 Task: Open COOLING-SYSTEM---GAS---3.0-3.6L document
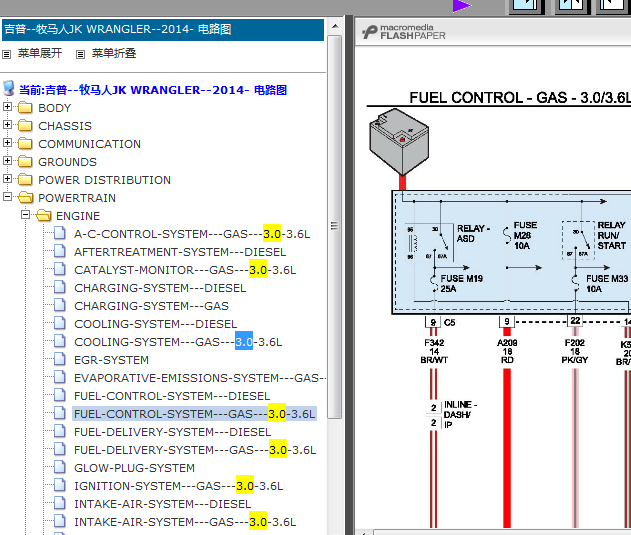click(178, 342)
